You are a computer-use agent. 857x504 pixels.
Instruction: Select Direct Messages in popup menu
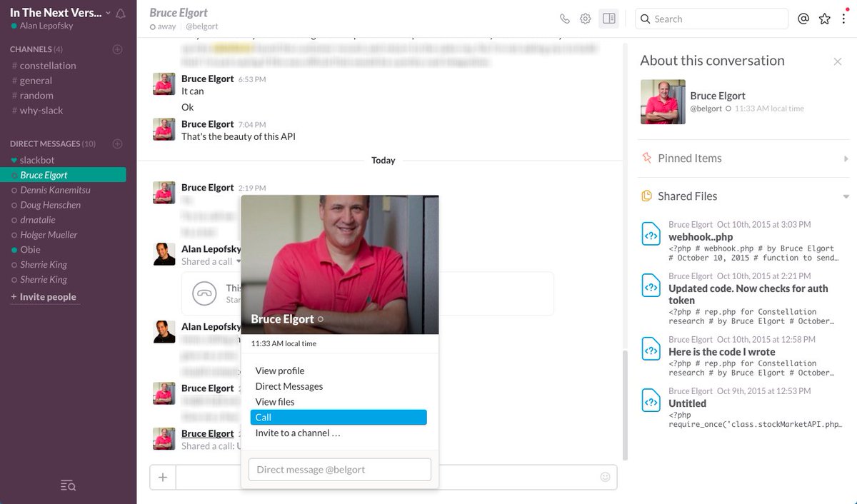pos(289,386)
